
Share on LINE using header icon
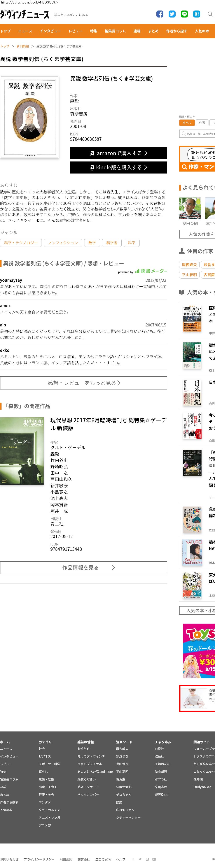pyautogui.click(x=184, y=14)
